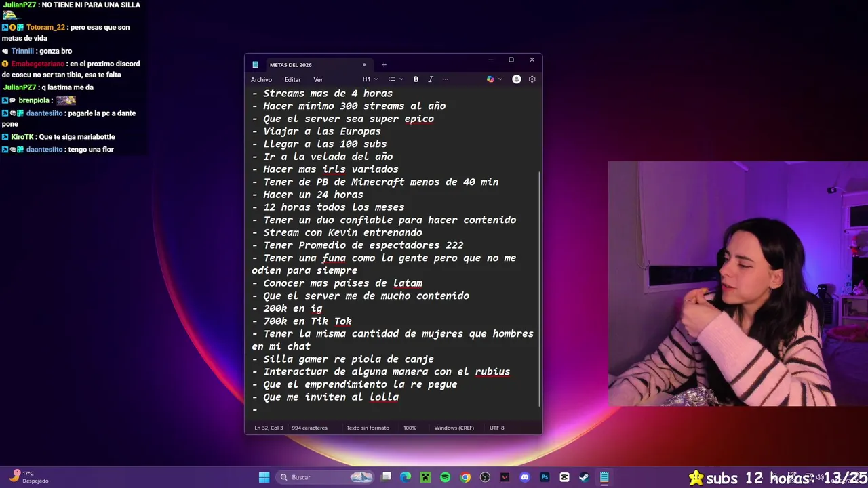This screenshot has height=488, width=868.
Task: Click the line "Stream con Kevin entrenando"
Action: coord(336,232)
